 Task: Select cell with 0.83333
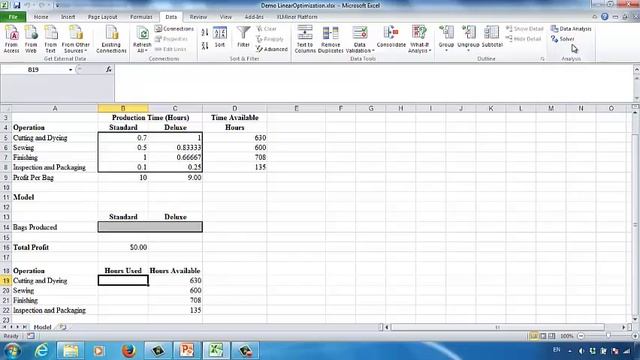[x=176, y=148]
